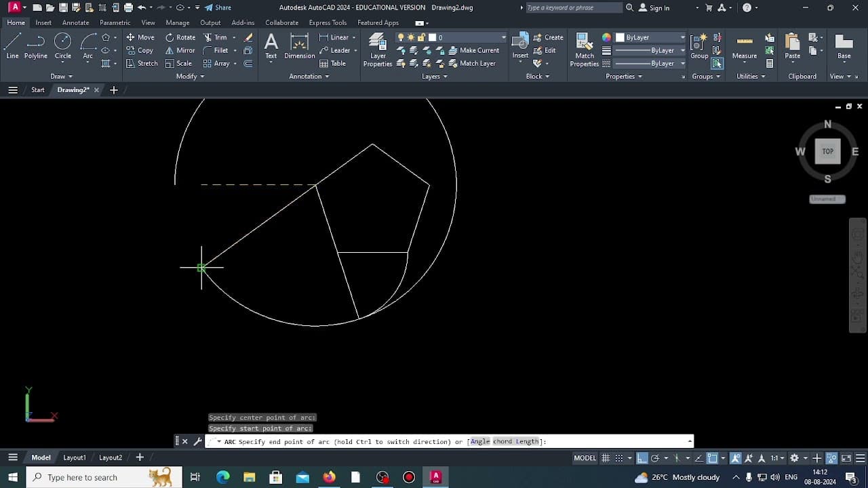Viewport: 868px width, 488px height.
Task: Select the Move tool
Action: (142, 37)
